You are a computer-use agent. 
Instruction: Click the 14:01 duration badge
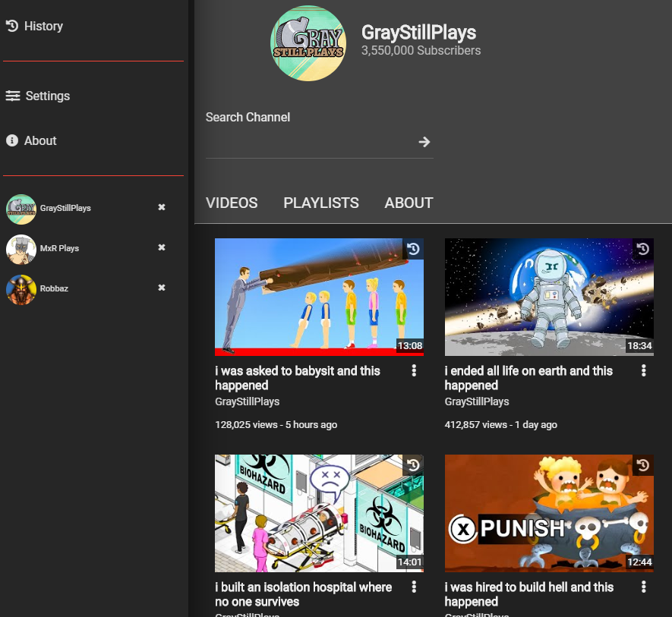click(410, 562)
